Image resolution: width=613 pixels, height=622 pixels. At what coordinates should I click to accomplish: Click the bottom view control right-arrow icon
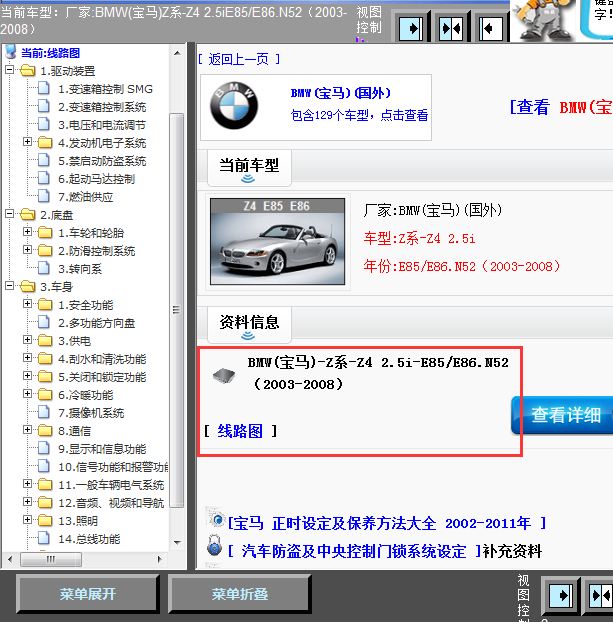pos(561,595)
